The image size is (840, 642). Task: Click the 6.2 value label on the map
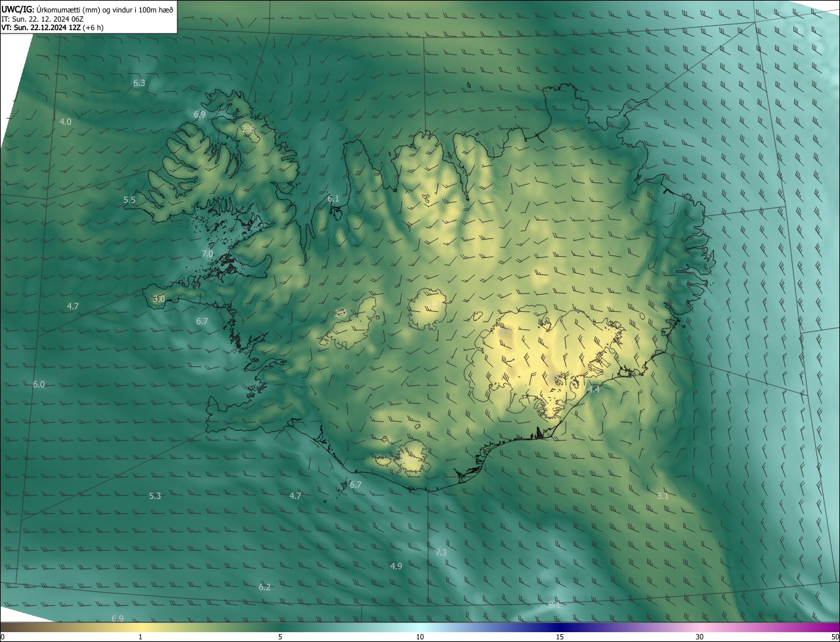[264, 587]
